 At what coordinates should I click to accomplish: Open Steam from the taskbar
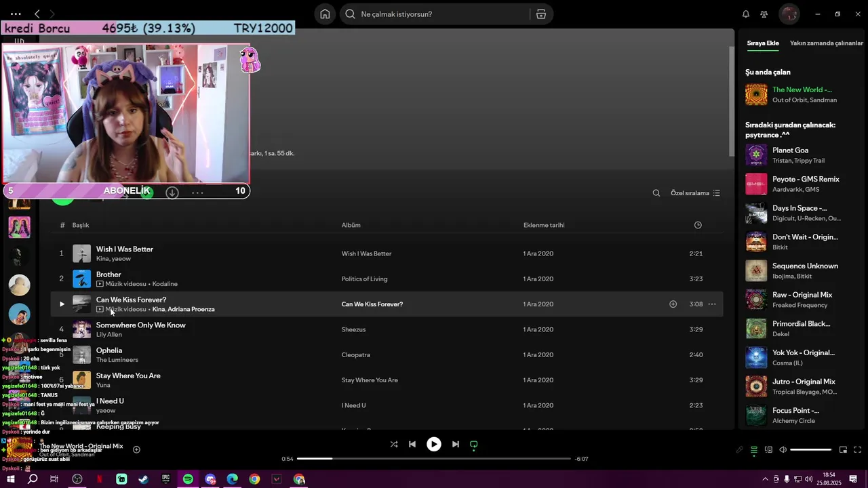(x=144, y=479)
